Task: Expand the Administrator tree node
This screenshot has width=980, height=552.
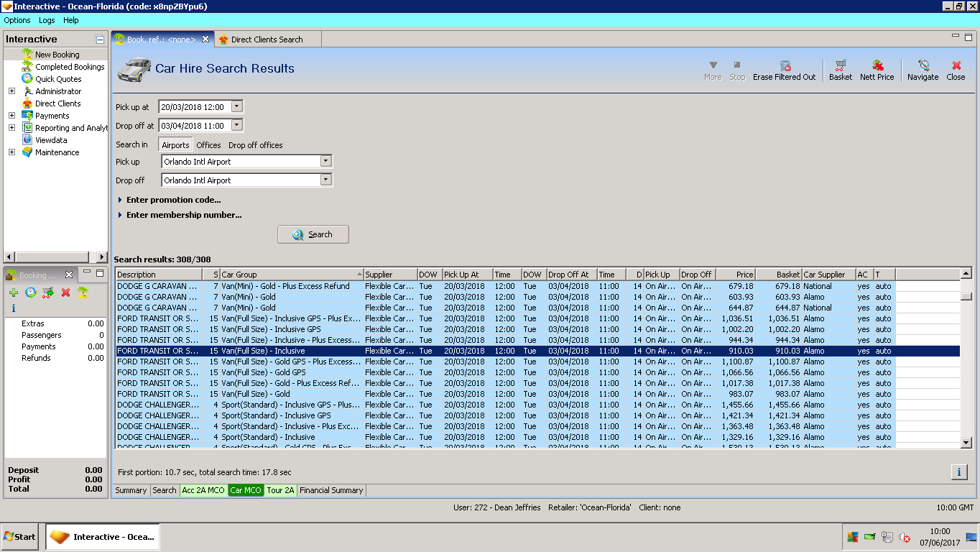Action: (x=11, y=91)
